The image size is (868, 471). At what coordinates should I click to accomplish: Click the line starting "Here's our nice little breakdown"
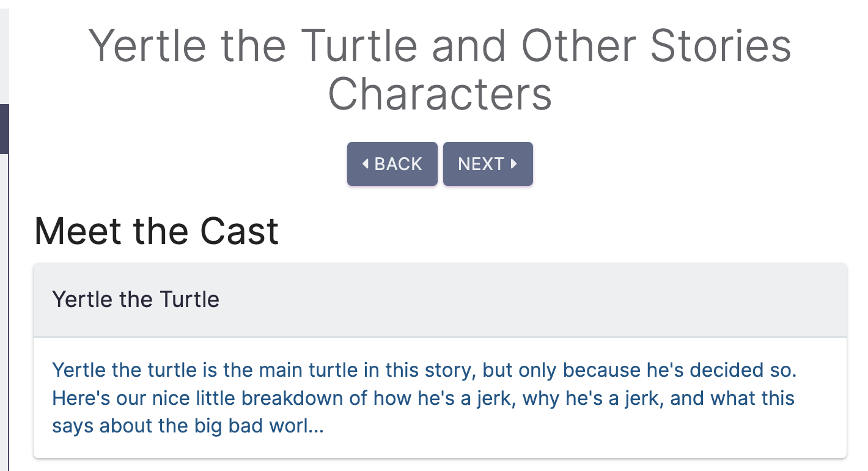point(423,398)
